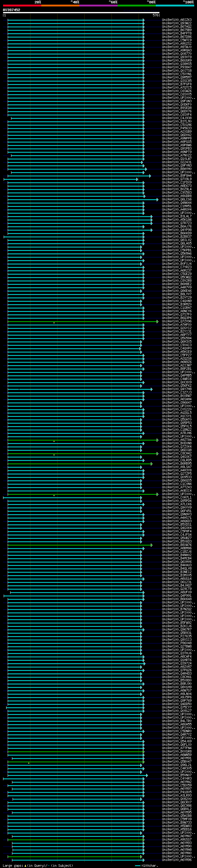Click the UniRef100_O96647 label
The height and width of the screenshot is (868, 197).
click(x=176, y=402)
